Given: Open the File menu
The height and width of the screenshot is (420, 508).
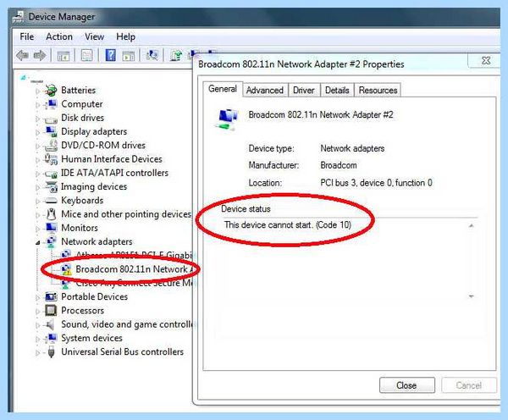Looking at the screenshot, I should 27,36.
